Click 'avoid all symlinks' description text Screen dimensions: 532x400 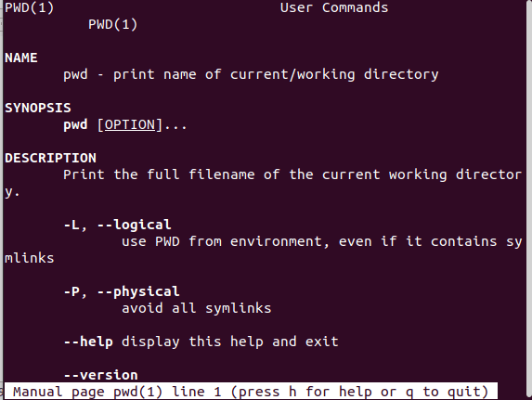197,308
